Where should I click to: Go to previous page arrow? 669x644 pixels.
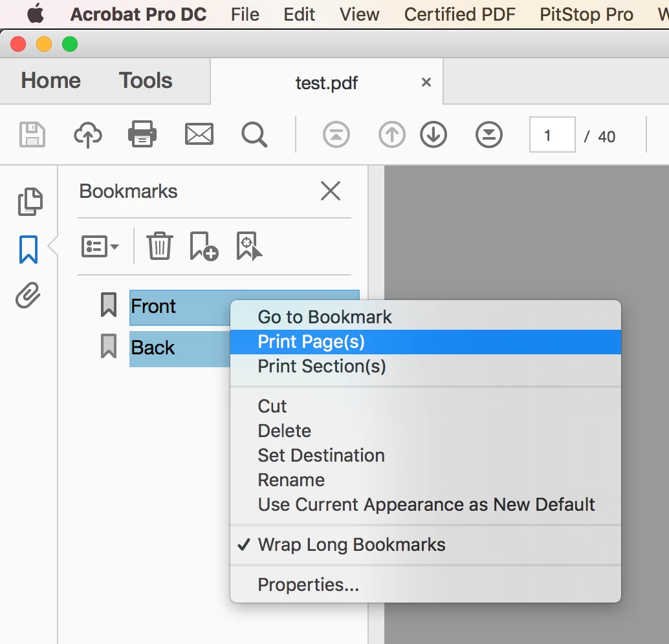click(391, 134)
